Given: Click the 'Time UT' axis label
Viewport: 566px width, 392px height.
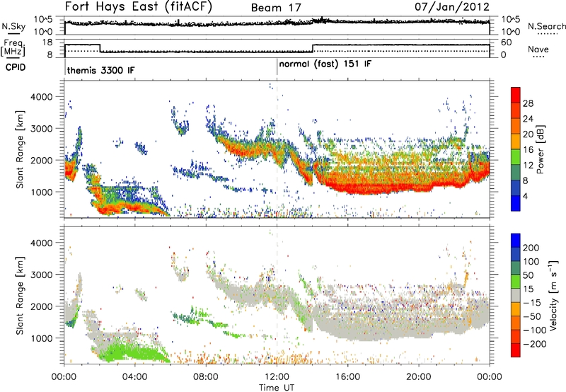Looking at the screenshot, I should [x=277, y=387].
